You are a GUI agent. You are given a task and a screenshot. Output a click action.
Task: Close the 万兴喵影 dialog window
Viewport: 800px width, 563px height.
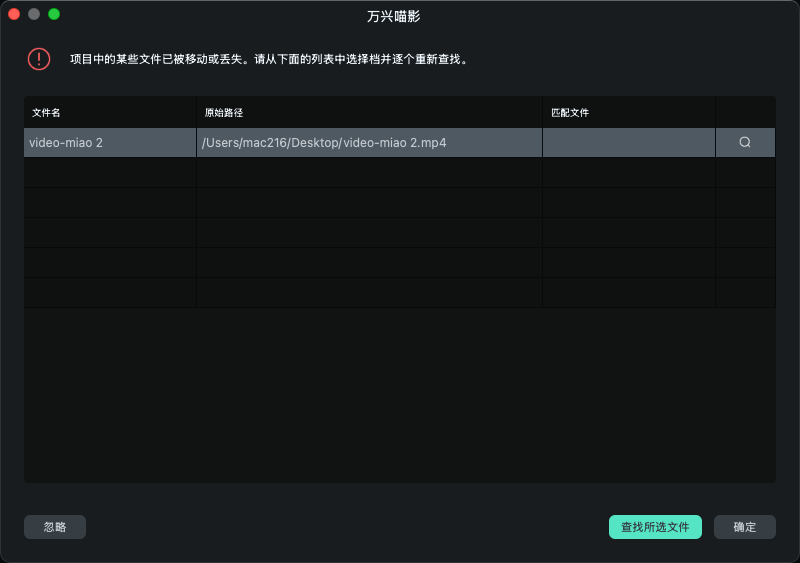tap(14, 14)
